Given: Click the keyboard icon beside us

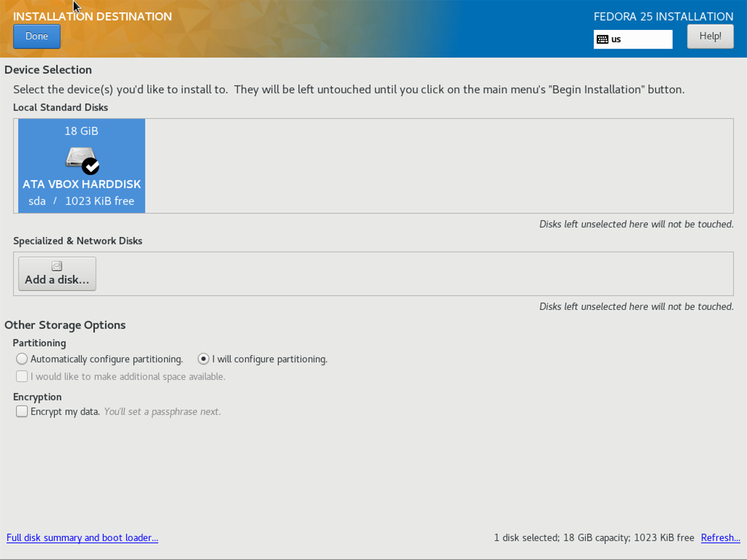Looking at the screenshot, I should pos(602,39).
